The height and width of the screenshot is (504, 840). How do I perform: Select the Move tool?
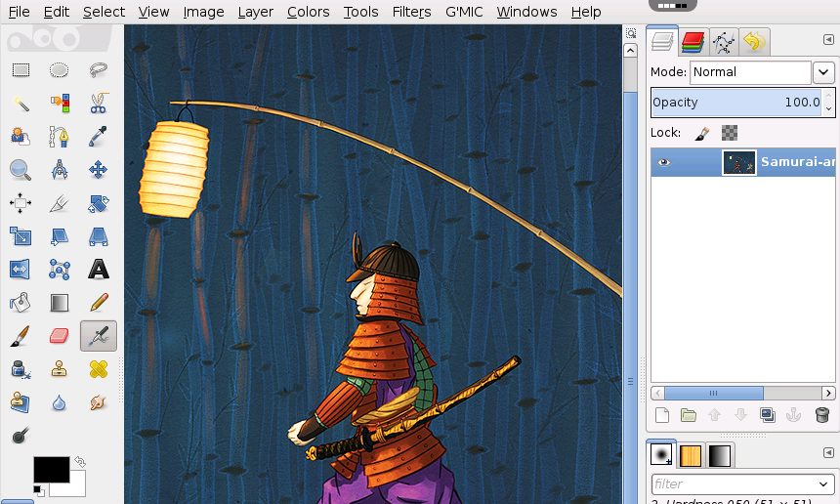98,170
